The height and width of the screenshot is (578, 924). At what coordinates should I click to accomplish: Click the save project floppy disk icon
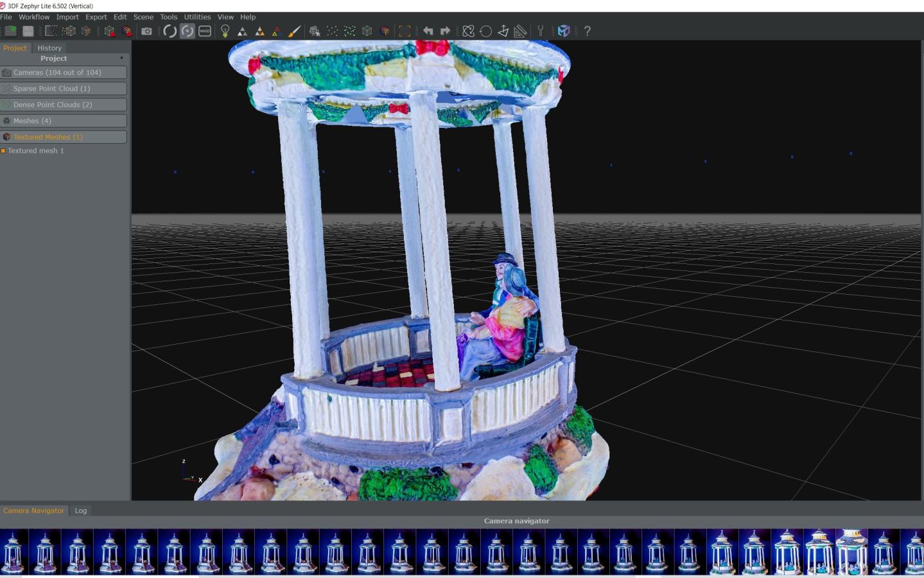[28, 31]
